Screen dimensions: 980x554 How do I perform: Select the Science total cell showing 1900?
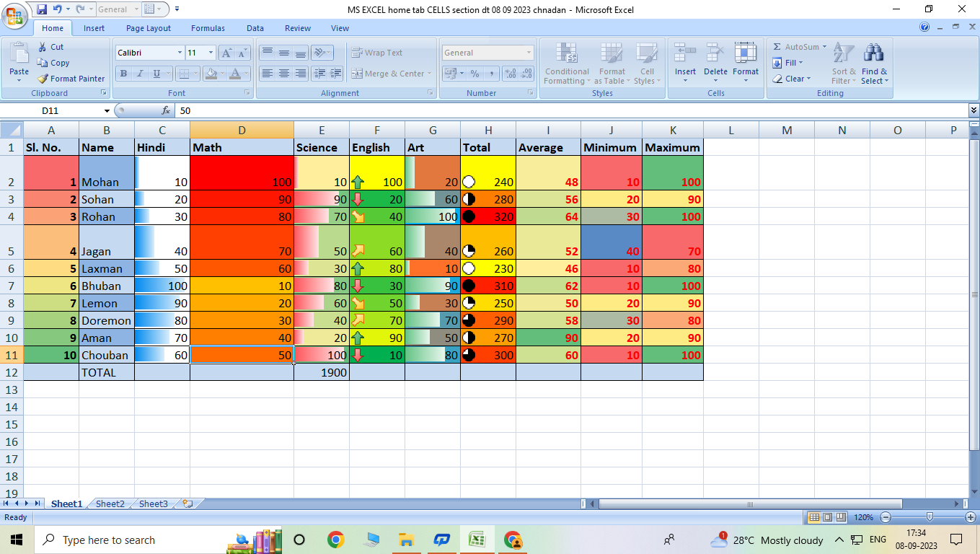click(322, 372)
